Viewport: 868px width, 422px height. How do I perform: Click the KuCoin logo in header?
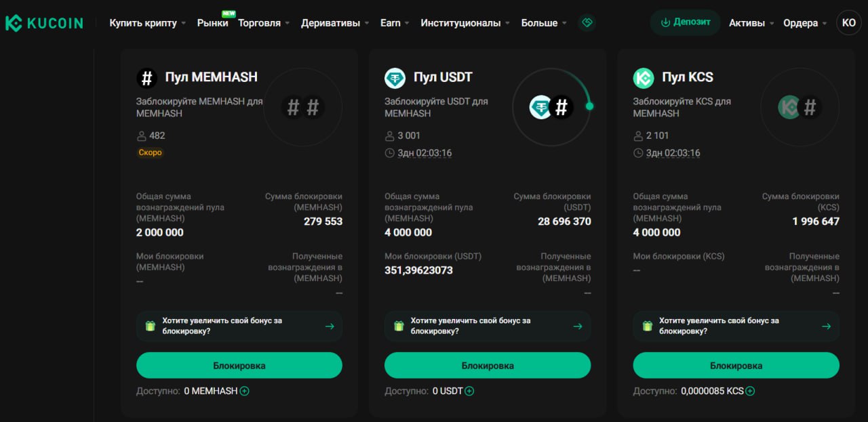coord(44,23)
